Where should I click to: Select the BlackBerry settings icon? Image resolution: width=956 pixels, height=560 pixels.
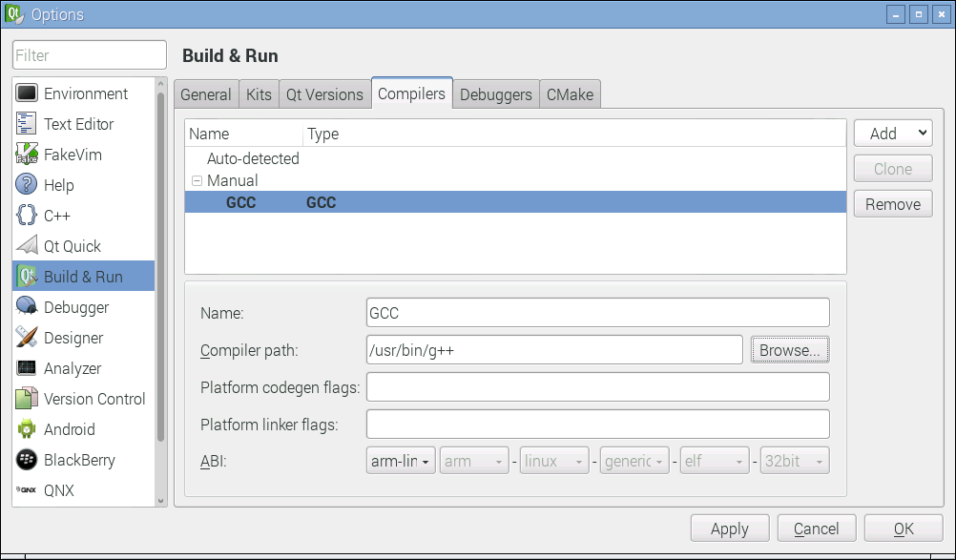(x=27, y=459)
